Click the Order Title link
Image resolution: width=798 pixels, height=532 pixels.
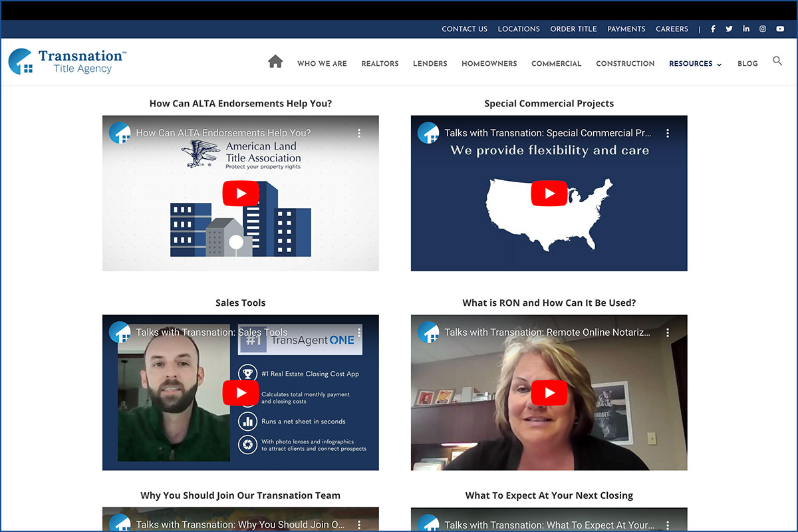tap(573, 29)
